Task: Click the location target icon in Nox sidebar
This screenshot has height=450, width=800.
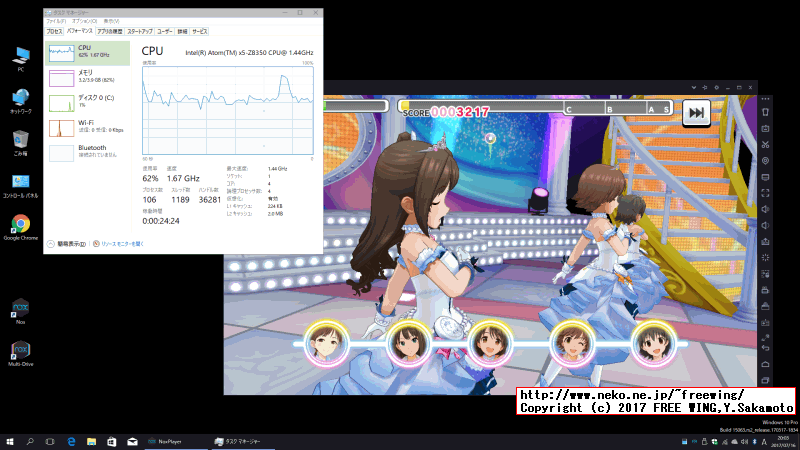Action: (x=765, y=161)
